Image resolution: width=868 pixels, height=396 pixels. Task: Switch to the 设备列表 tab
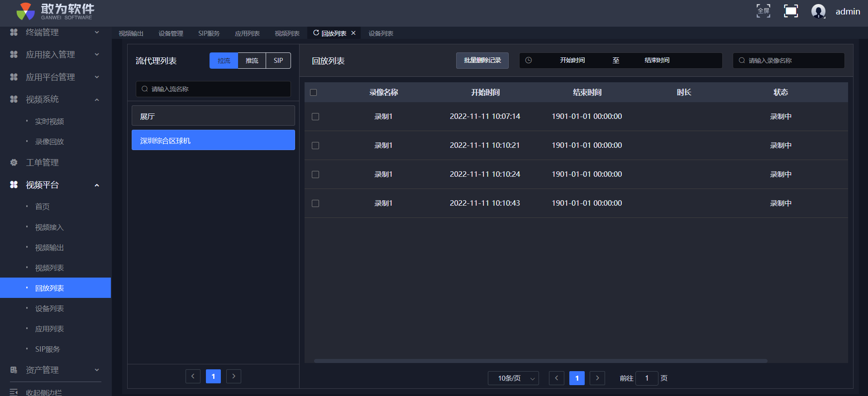click(x=381, y=33)
